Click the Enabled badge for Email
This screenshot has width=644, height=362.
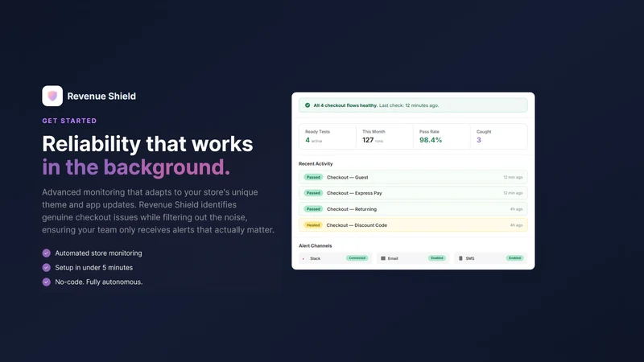click(x=436, y=258)
